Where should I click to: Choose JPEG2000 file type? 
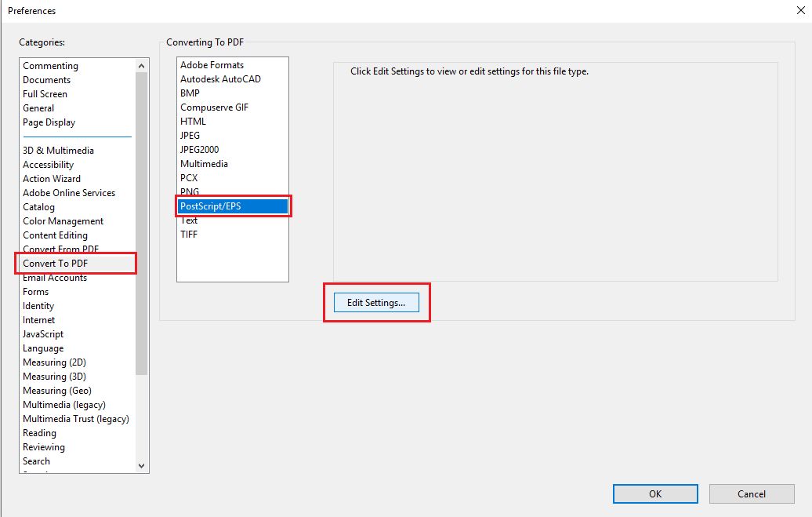click(199, 149)
